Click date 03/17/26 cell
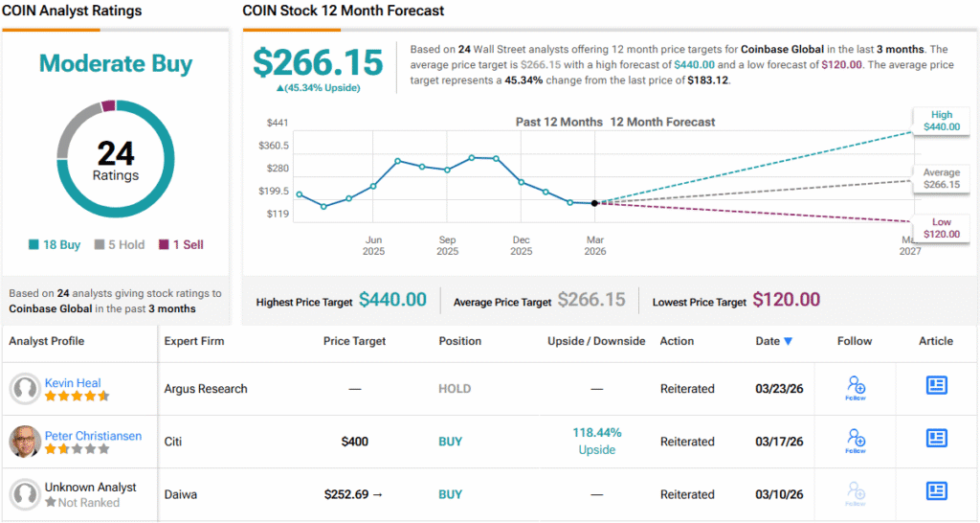Viewport: 980px width, 523px height. (x=779, y=441)
